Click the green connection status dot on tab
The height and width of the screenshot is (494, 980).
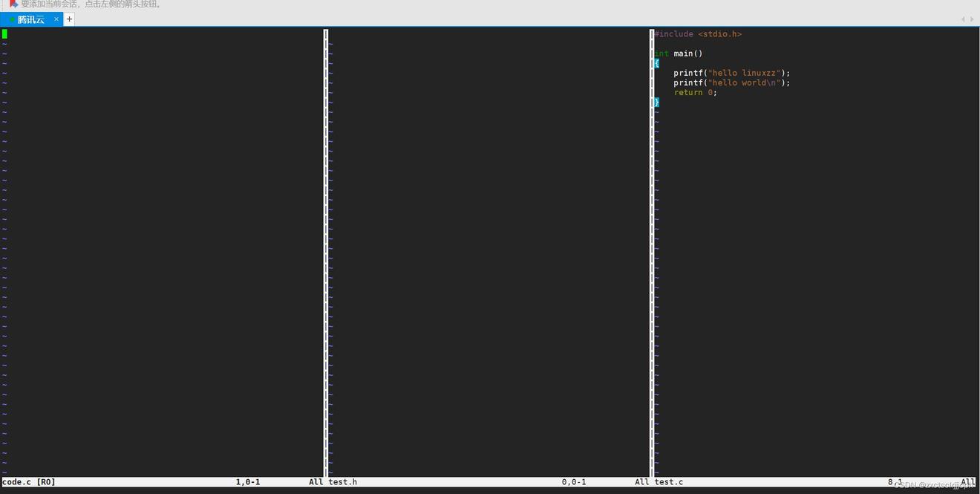pos(12,20)
